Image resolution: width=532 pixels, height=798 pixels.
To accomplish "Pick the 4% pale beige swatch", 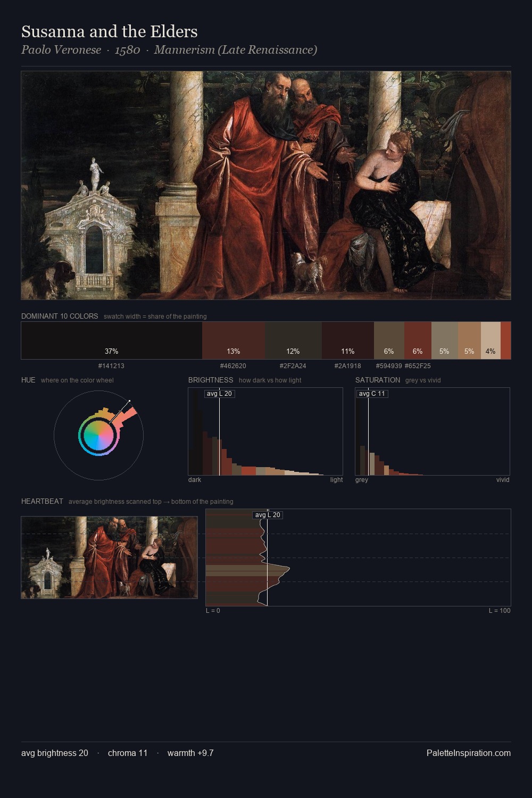I will point(491,340).
